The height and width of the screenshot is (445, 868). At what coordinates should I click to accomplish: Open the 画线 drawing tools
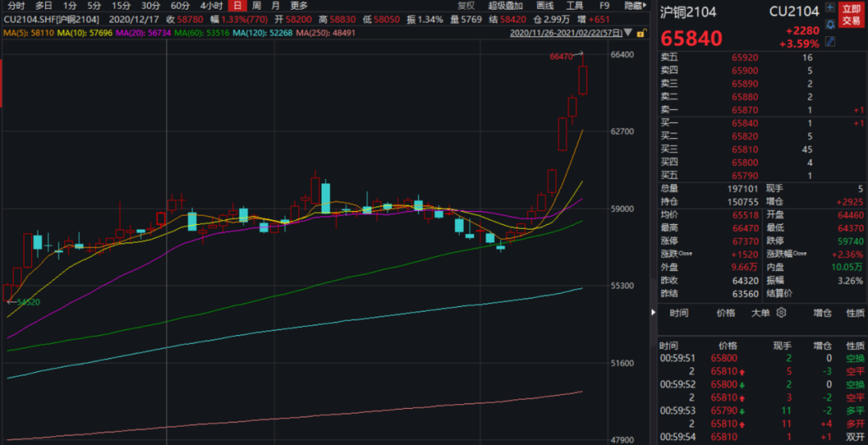click(x=545, y=6)
